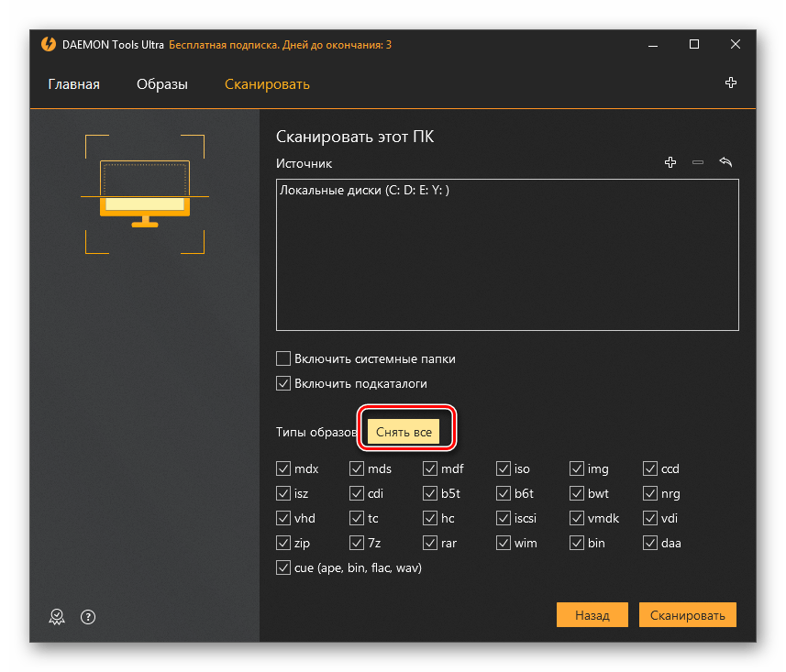
Task: Click the scan PC monitor illustration
Action: click(145, 194)
